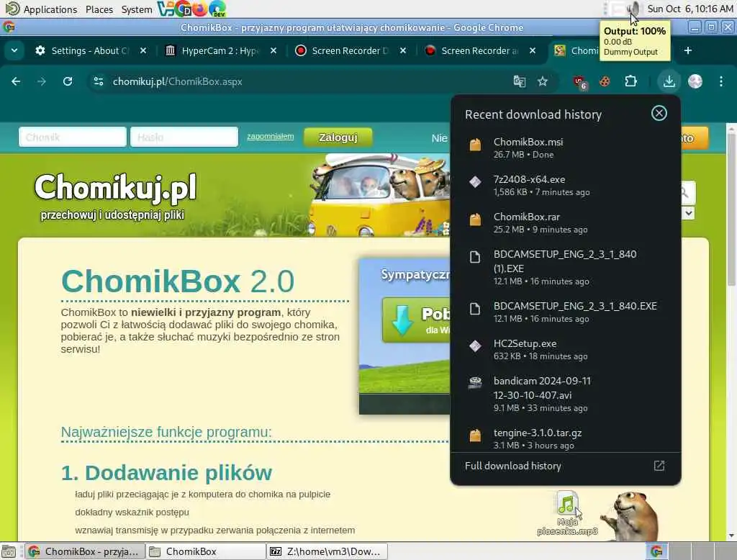Focus the Hasło password field

click(184, 137)
